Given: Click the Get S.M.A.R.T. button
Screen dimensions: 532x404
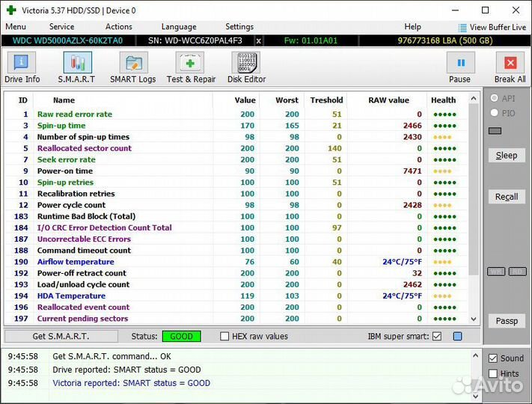Looking at the screenshot, I should coord(61,336).
